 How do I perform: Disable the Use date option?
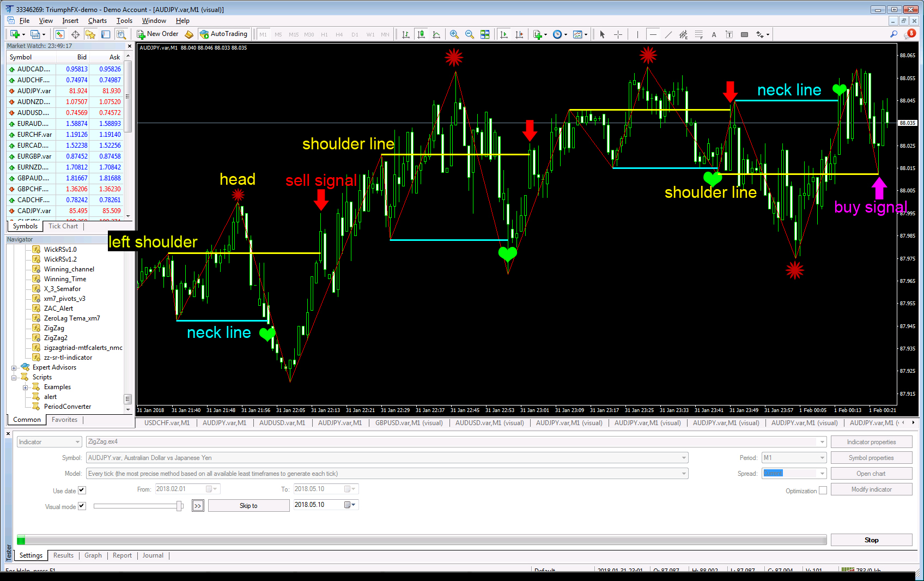82,490
